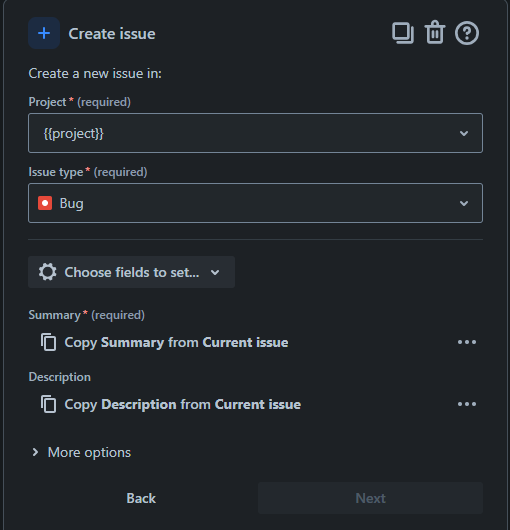Open the Description field more options ellipsis
Screen dimensions: 510x530
pos(467,404)
